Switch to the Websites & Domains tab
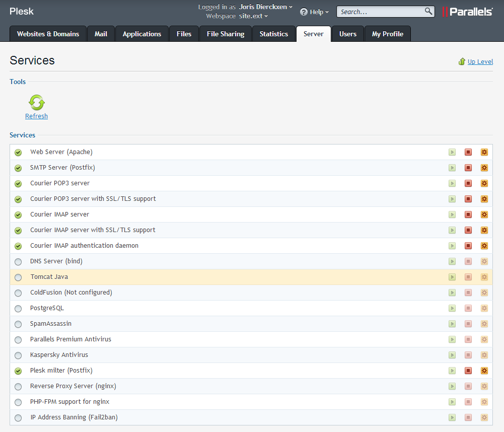Screen dimensions: 504x432 pos(48,34)
